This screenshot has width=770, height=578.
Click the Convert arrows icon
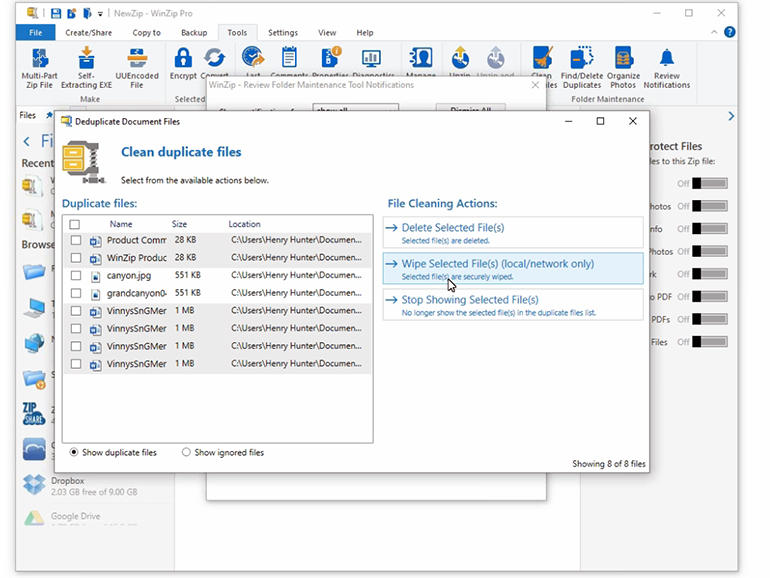tap(215, 58)
